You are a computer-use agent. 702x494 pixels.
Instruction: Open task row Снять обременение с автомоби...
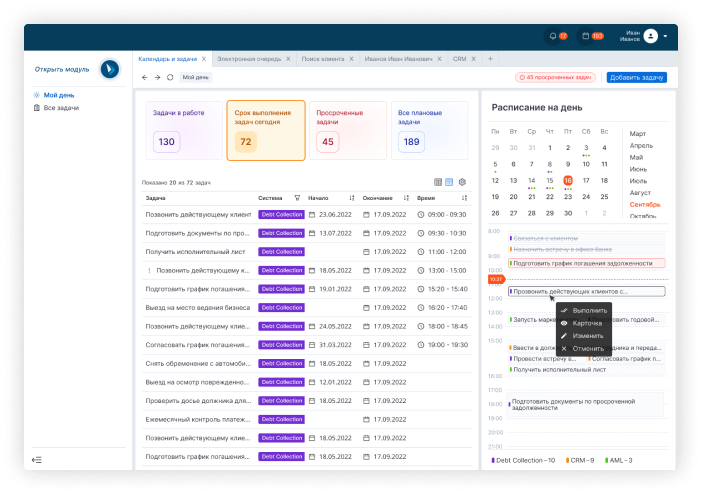tap(307, 364)
